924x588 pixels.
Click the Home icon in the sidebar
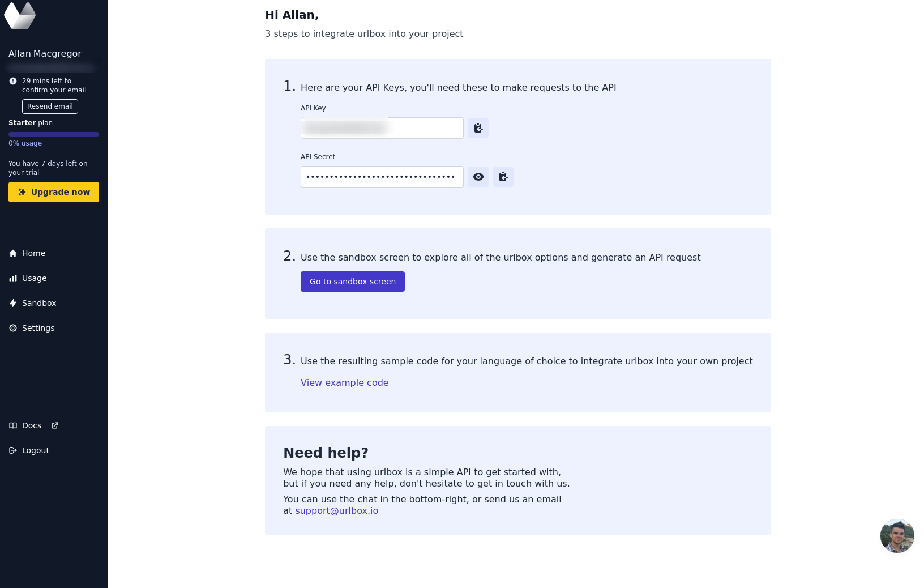click(13, 253)
